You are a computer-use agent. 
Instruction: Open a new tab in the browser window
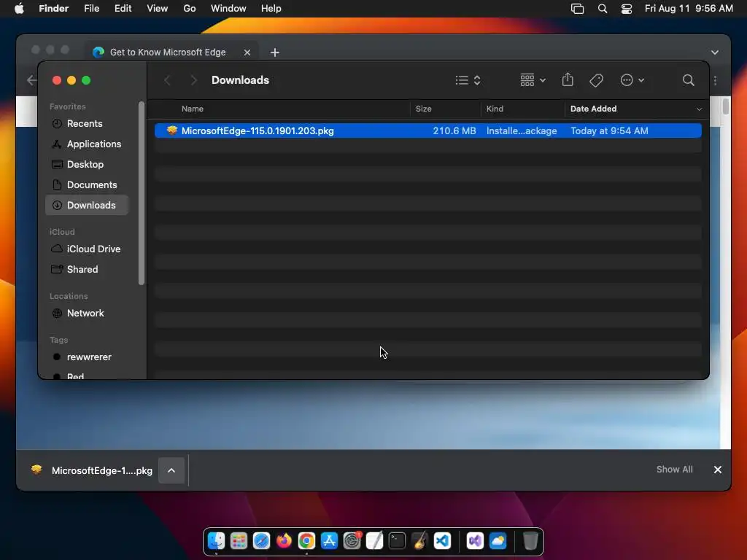click(x=275, y=52)
